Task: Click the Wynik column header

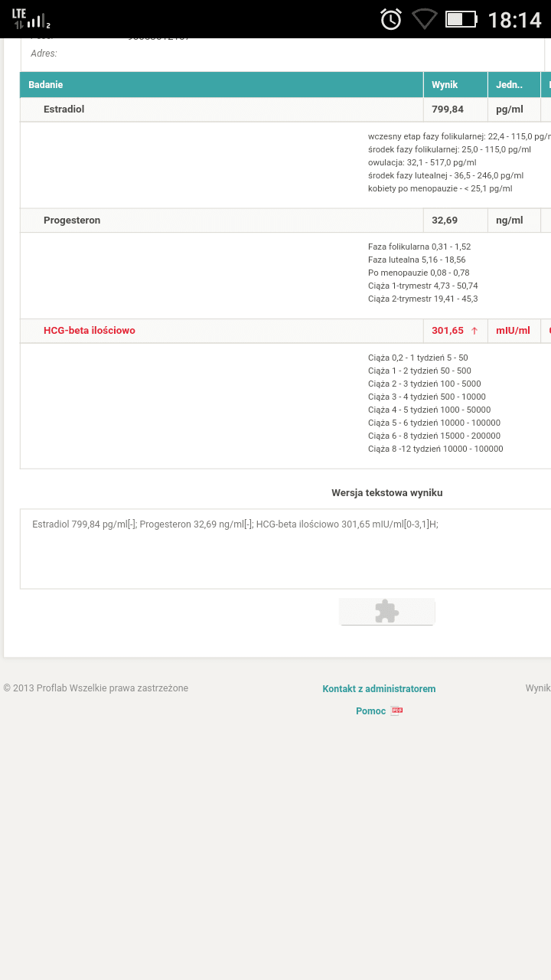Action: [445, 85]
